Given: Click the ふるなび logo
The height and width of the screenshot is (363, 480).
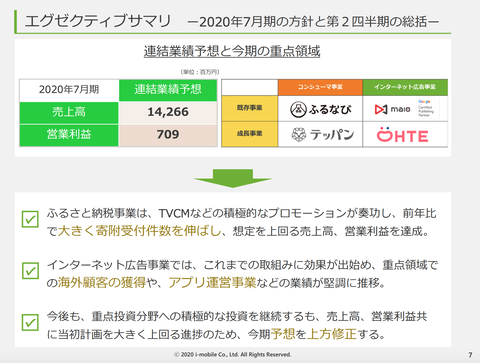Looking at the screenshot, I should pos(320,109).
